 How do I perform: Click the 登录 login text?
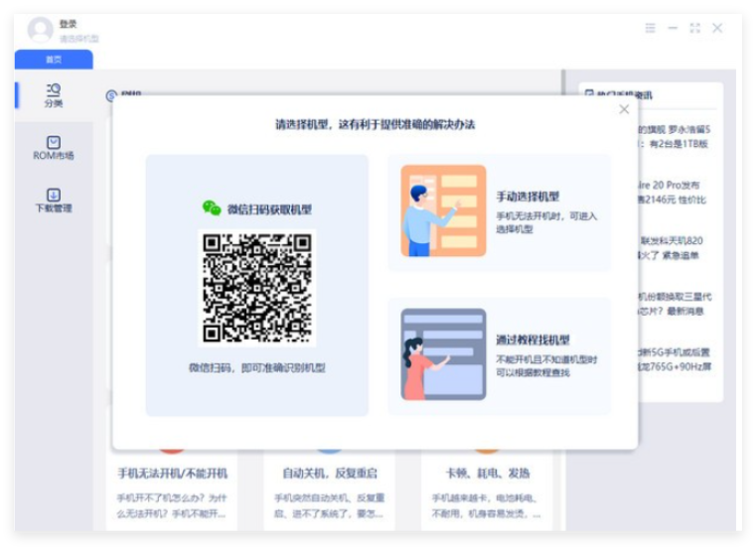(68, 24)
